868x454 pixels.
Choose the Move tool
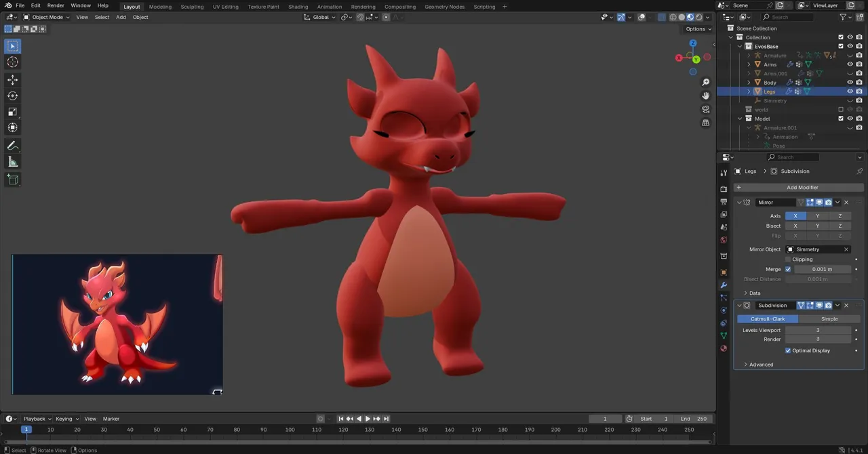[12, 80]
